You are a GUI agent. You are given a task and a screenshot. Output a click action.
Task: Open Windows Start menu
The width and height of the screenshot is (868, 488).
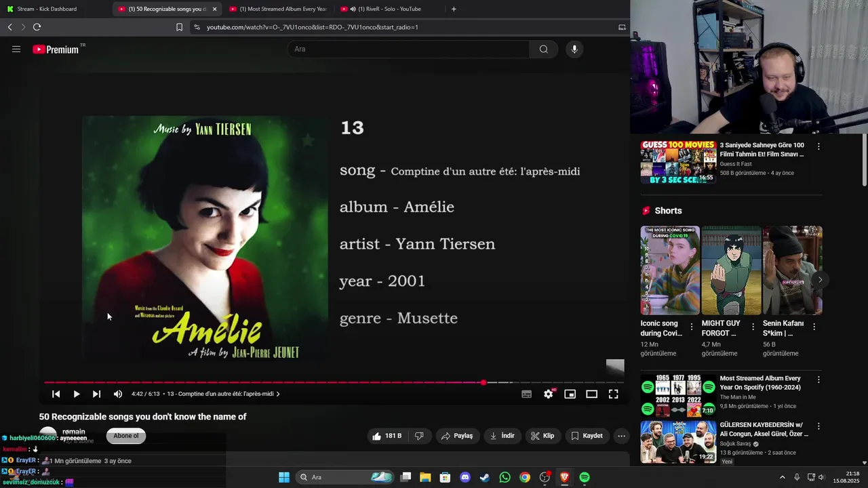point(284,477)
